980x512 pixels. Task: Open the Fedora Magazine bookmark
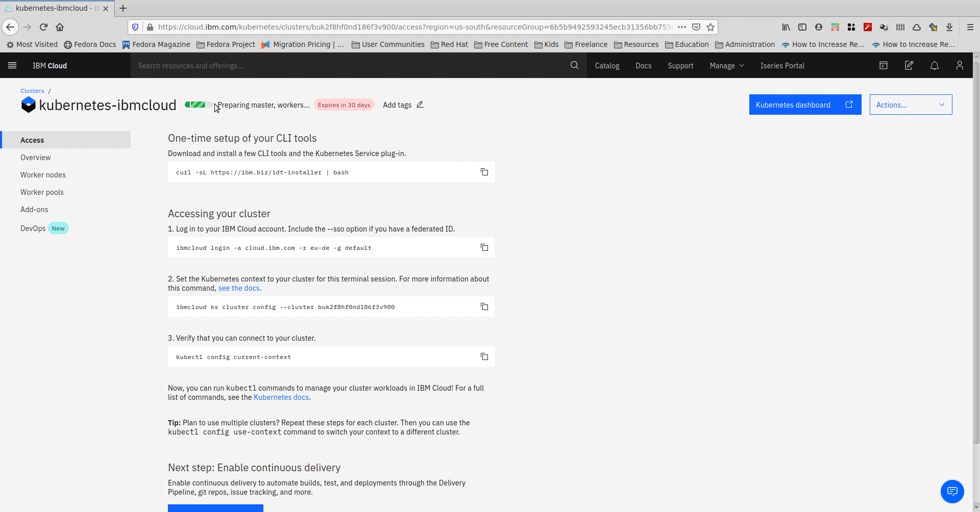point(156,44)
